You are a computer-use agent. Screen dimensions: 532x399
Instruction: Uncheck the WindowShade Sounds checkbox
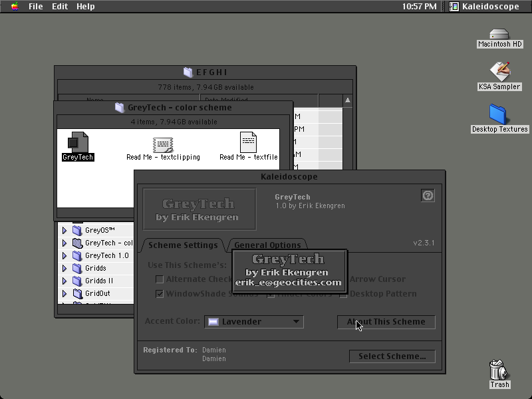tap(160, 294)
